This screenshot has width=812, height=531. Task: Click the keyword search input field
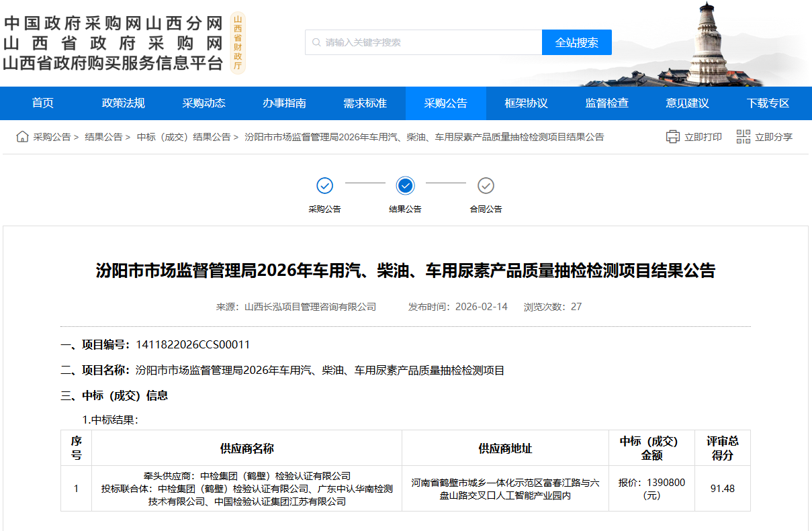[x=430, y=42]
